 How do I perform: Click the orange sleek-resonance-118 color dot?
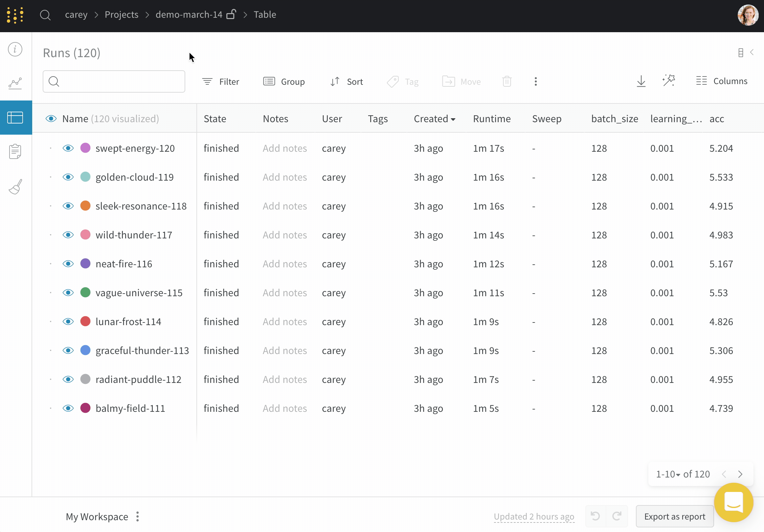tap(85, 206)
